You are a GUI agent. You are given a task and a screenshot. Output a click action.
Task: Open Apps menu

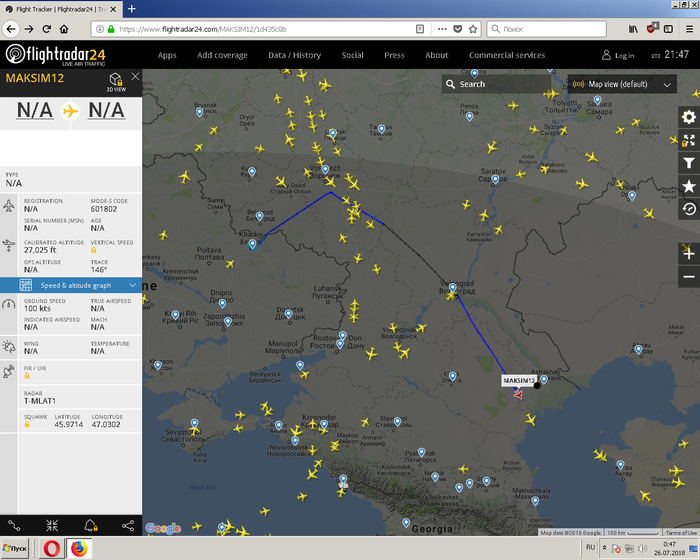[167, 55]
